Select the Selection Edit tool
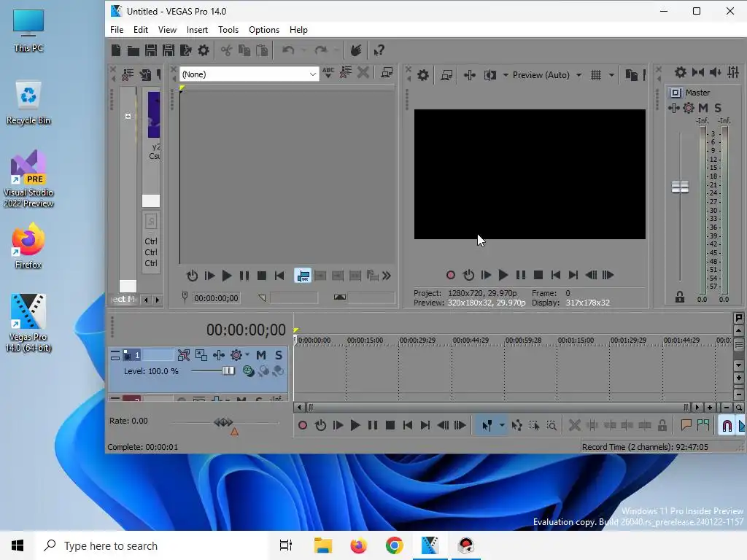Screen dimensions: 747x560 click(x=534, y=425)
